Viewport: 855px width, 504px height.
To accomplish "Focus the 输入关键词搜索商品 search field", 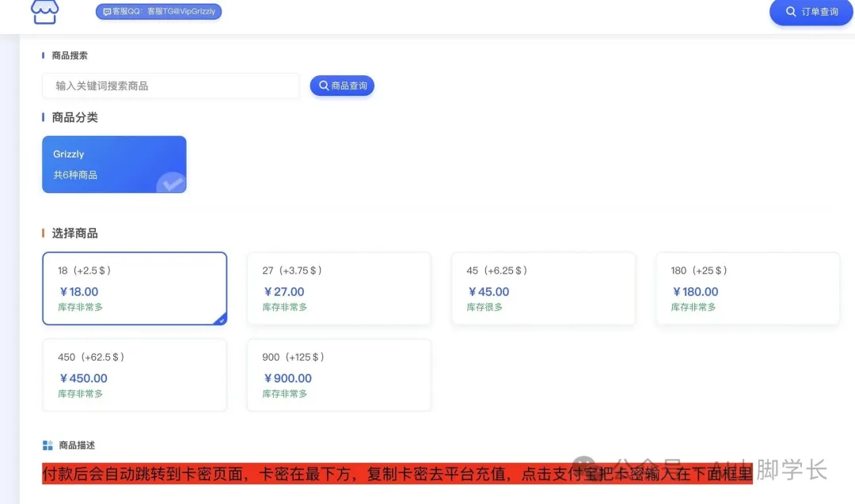I will tap(171, 85).
